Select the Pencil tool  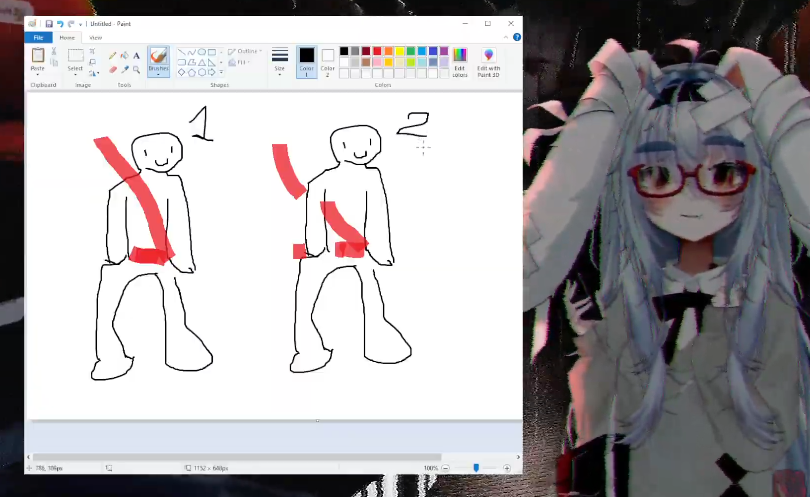[112, 56]
